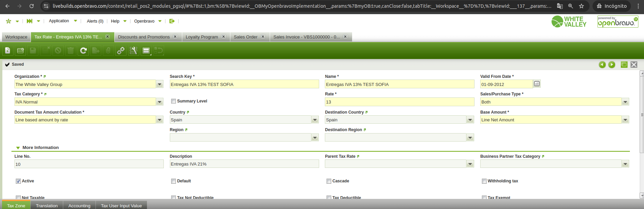This screenshot has height=209, width=644.
Task: Open the Accounting subtab
Action: pos(79,206)
